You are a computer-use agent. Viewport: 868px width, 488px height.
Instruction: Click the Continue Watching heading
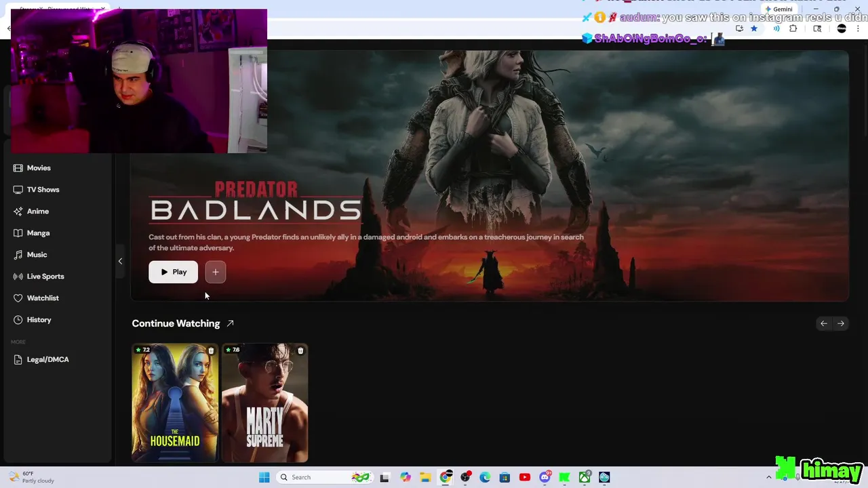(x=176, y=323)
